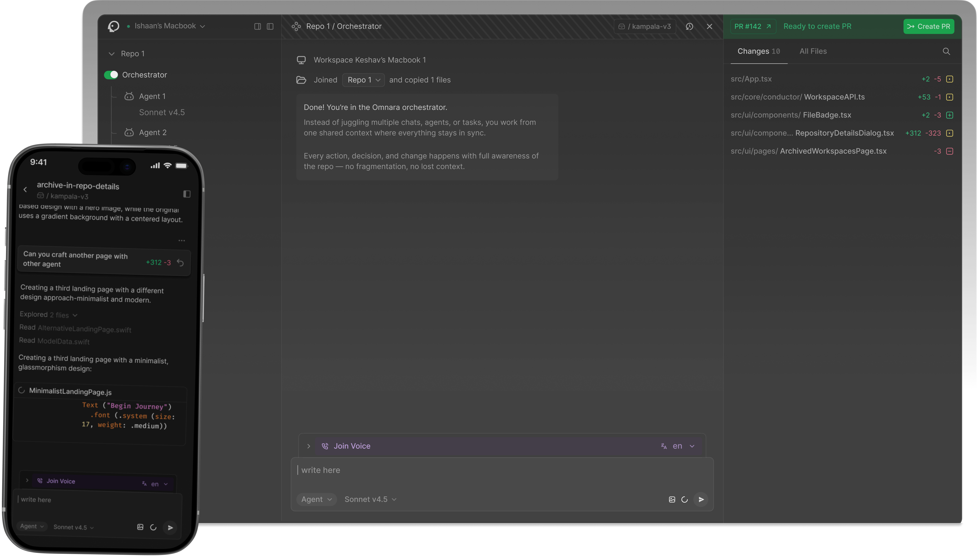Toggle removed marker for ArchivedWorkspacesPage.tsx

pyautogui.click(x=950, y=151)
